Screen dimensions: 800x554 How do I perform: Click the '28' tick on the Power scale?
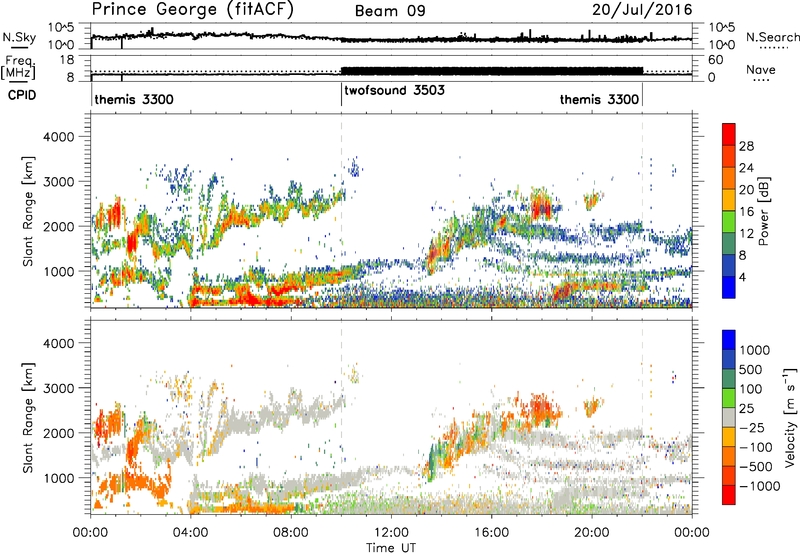tap(746, 146)
